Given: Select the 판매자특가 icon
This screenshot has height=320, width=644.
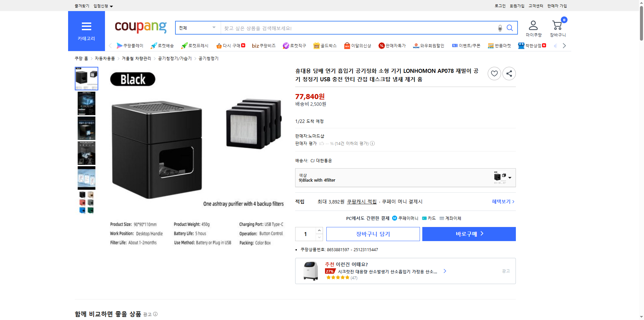Looking at the screenshot, I should coord(382,46).
